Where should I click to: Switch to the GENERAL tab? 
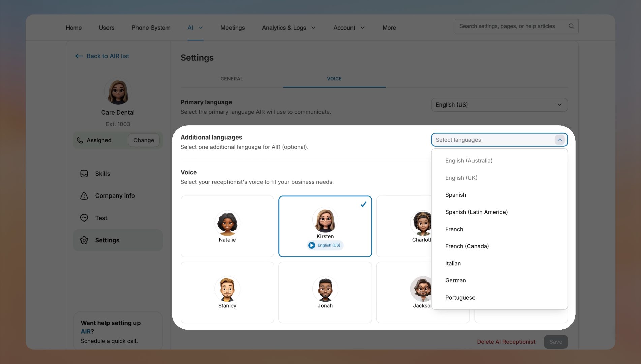(232, 79)
